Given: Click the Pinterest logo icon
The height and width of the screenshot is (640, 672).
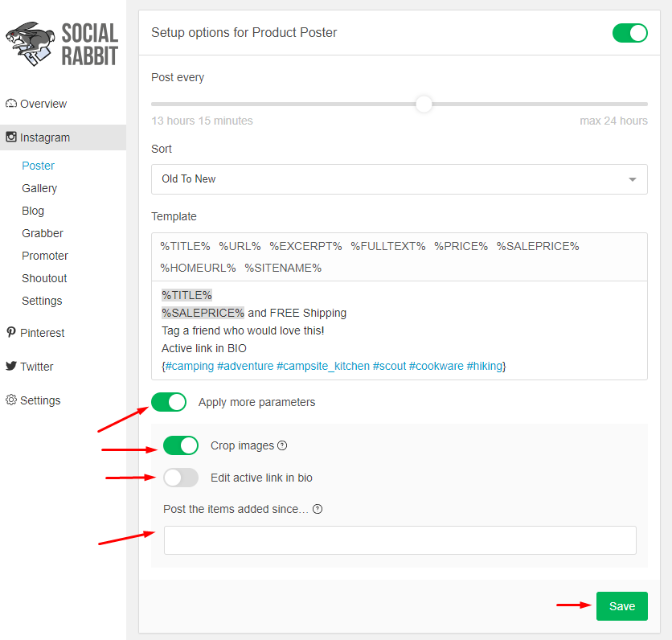Looking at the screenshot, I should click(11, 332).
